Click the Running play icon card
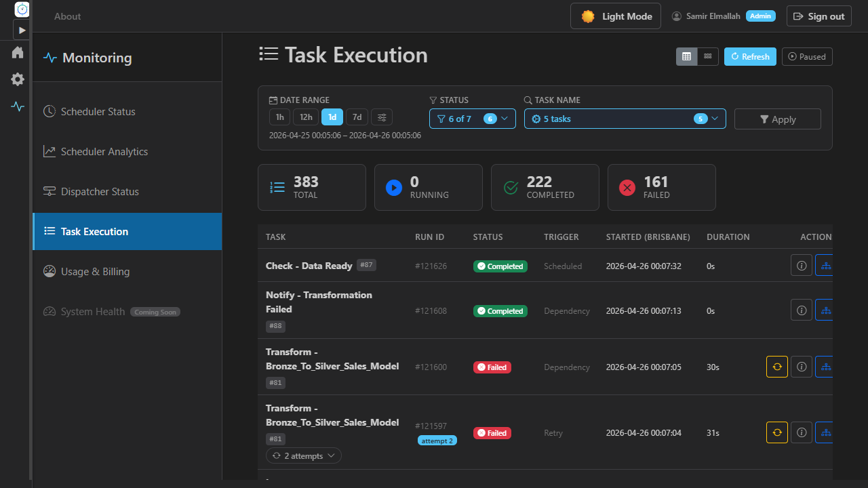The height and width of the screenshot is (488, 868). tap(394, 188)
